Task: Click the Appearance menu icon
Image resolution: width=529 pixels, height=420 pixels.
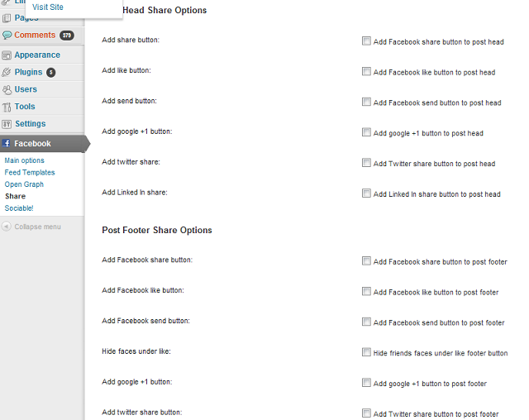Action: coord(7,55)
